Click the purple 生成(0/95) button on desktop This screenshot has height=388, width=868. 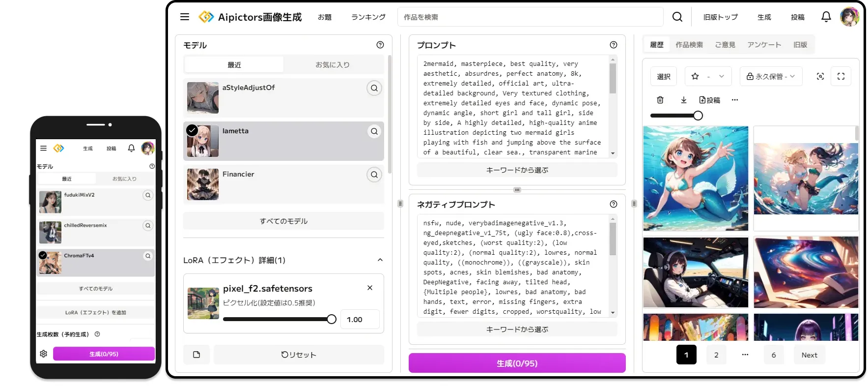[517, 363]
